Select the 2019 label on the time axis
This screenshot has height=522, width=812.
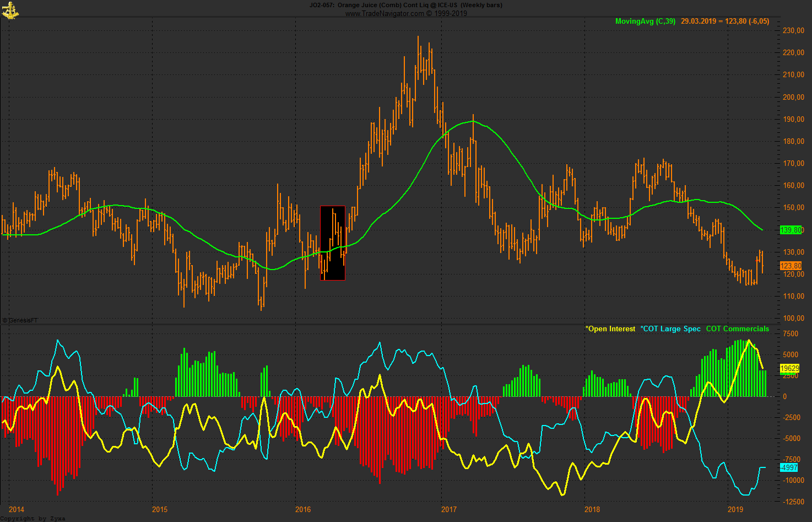click(x=737, y=510)
